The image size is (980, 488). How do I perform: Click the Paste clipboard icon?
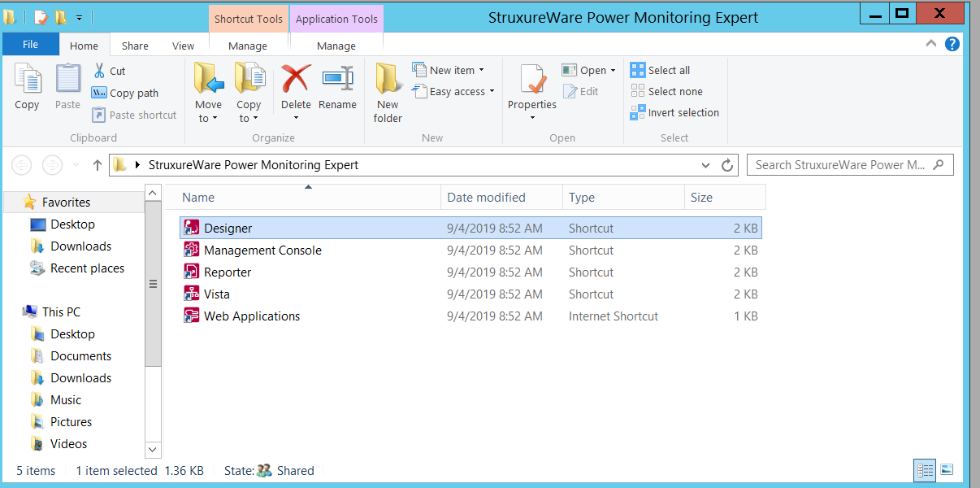[x=68, y=79]
